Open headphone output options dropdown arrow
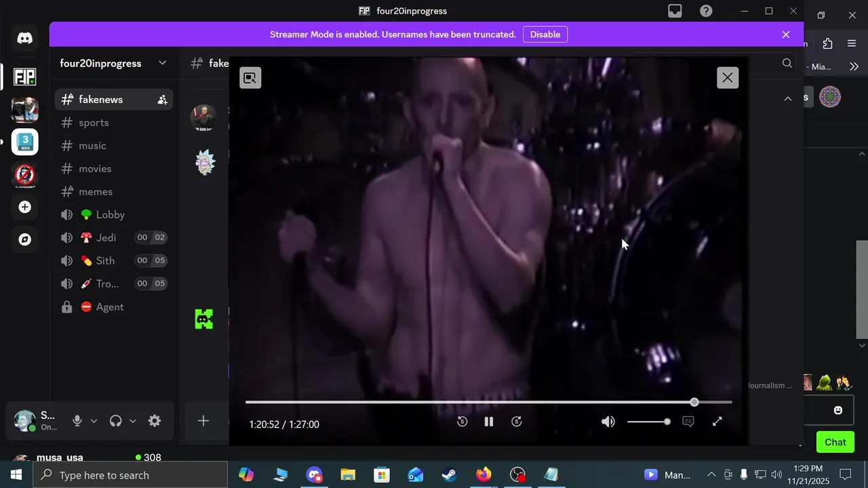The width and height of the screenshot is (868, 488). (x=132, y=421)
